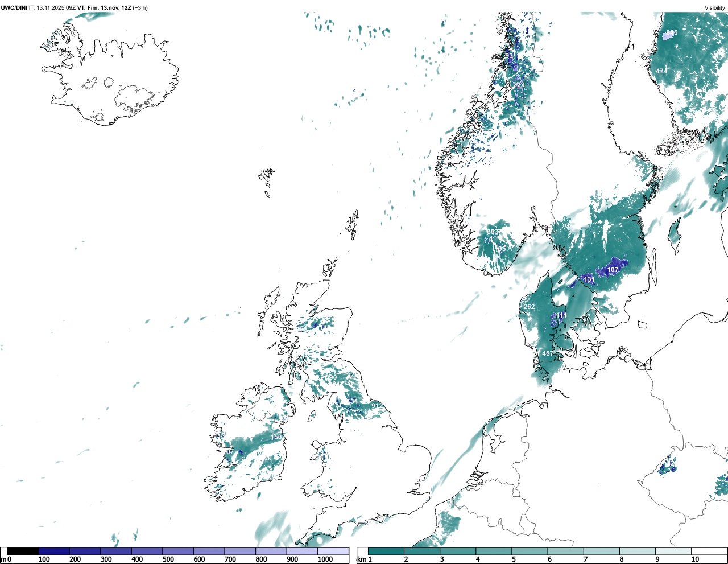This screenshot has height=564, width=728.
Task: Click the '300' tick label on metre scale
Action: pyautogui.click(x=106, y=559)
